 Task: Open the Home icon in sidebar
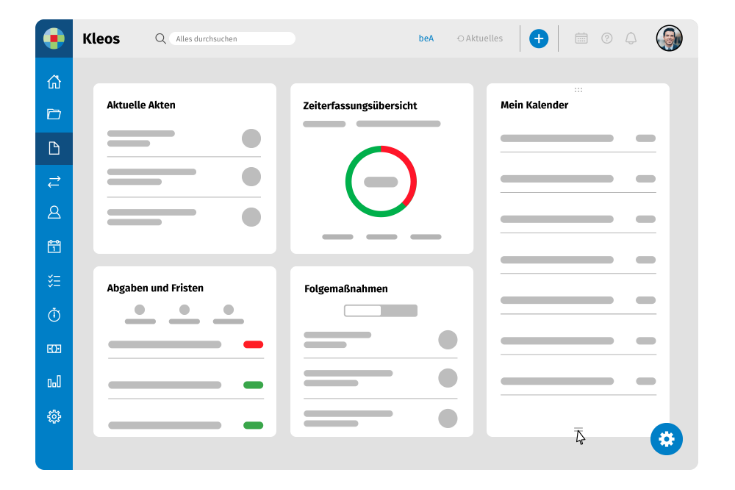54,82
